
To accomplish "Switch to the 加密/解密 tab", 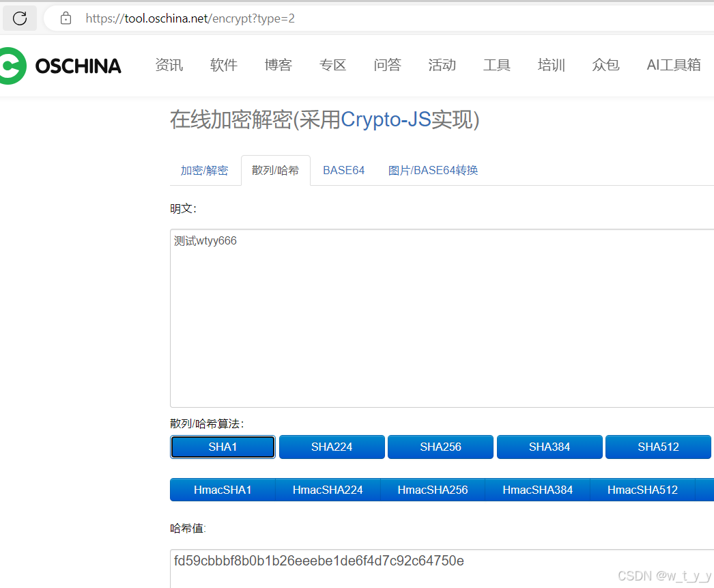I will pos(204,170).
